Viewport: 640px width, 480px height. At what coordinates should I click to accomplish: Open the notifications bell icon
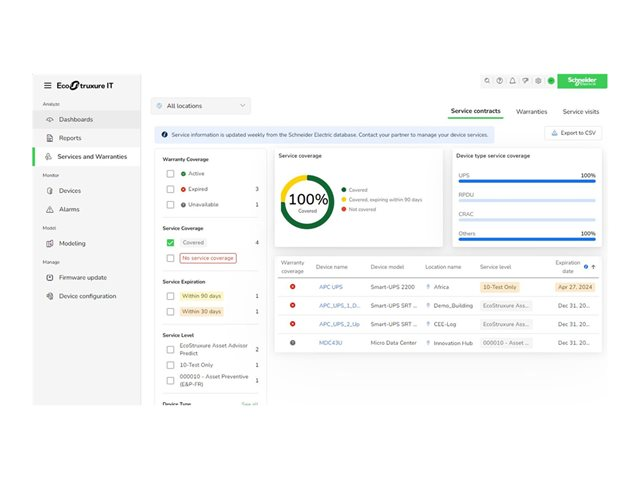(x=512, y=81)
